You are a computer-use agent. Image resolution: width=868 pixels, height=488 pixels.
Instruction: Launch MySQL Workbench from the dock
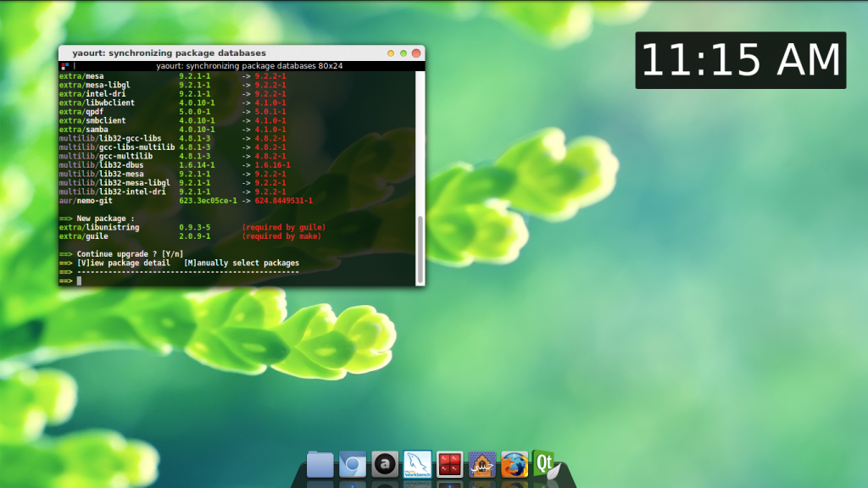point(417,464)
